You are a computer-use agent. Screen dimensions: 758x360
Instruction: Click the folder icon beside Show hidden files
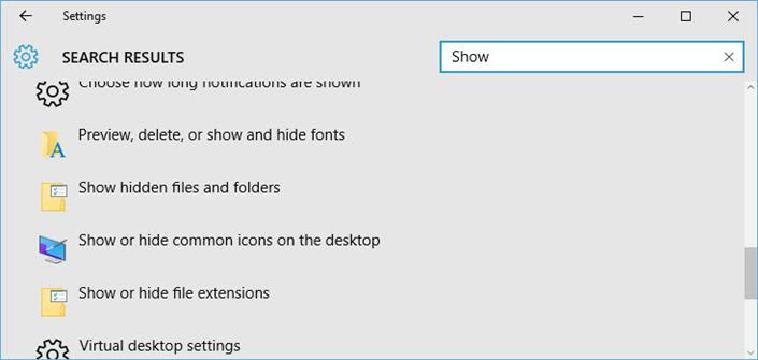[53, 197]
